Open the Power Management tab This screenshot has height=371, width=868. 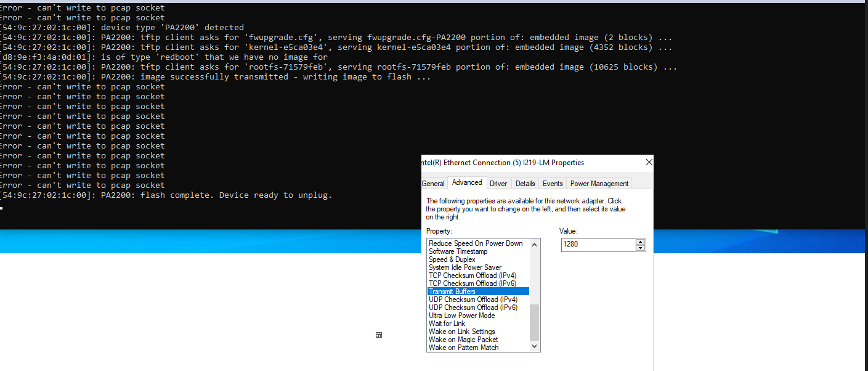point(599,183)
